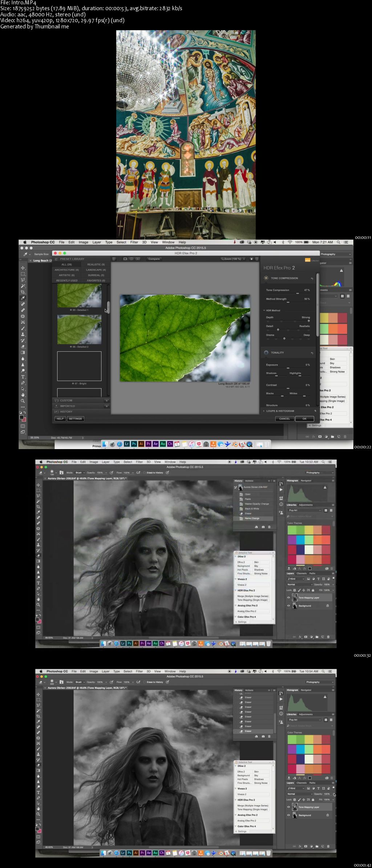
Task: Hide the Tone Mapping Layer in the 10:54 AM frame
Action: pyautogui.click(x=289, y=807)
